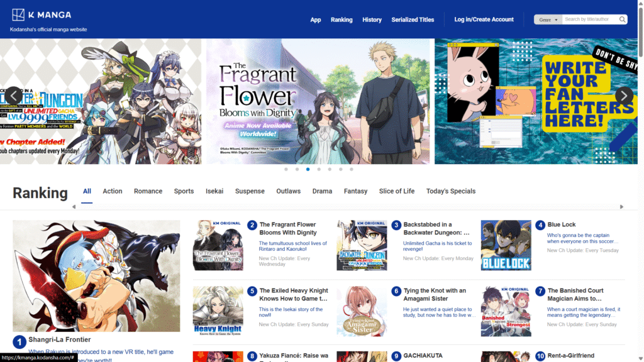Select the fifth carousel dot
This screenshot has width=644, height=362.
[x=330, y=169]
